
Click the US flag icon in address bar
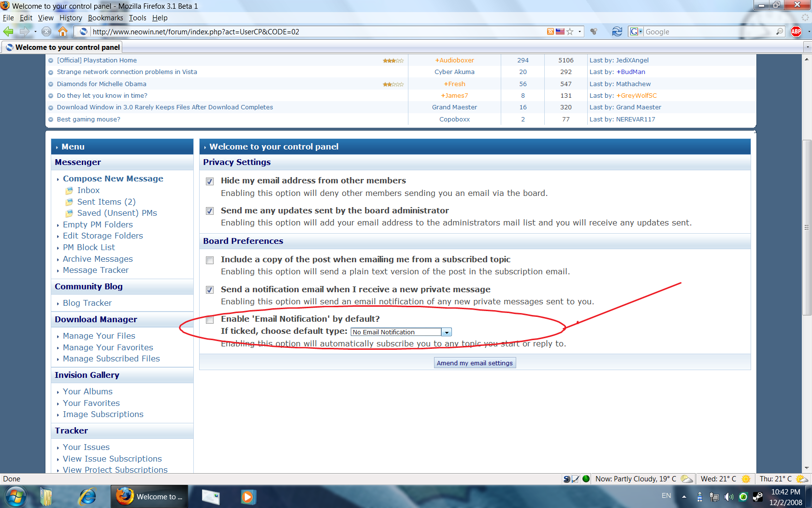pyautogui.click(x=560, y=31)
